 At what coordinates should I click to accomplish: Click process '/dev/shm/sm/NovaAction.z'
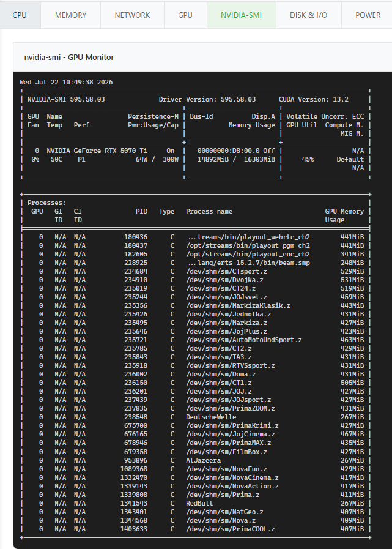[232, 487]
